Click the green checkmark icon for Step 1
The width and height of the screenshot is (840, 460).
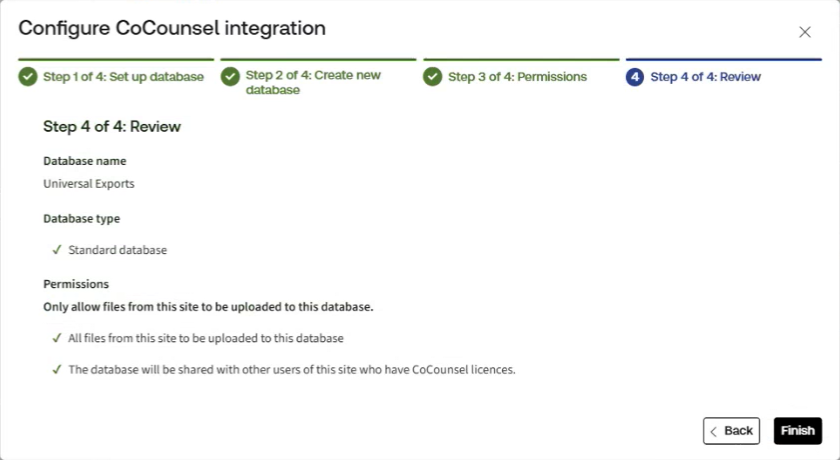click(28, 77)
